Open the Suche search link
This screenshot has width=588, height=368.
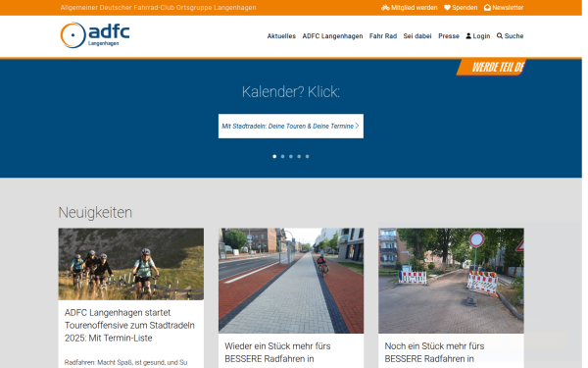[x=510, y=36]
